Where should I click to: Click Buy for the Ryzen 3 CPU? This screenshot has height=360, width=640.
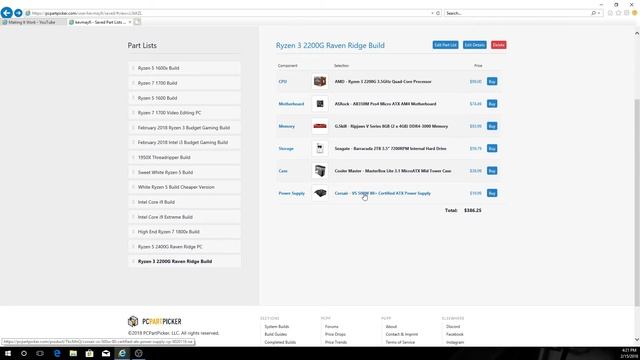coord(492,82)
